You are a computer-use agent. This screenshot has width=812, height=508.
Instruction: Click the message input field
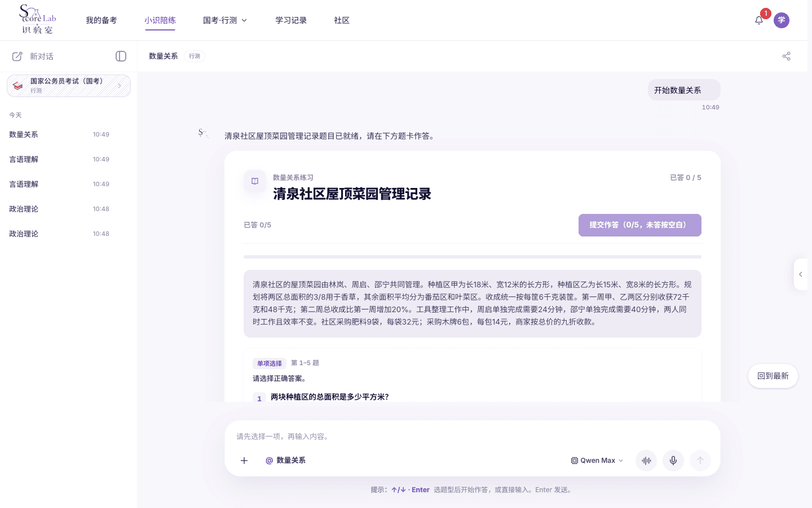(473, 436)
